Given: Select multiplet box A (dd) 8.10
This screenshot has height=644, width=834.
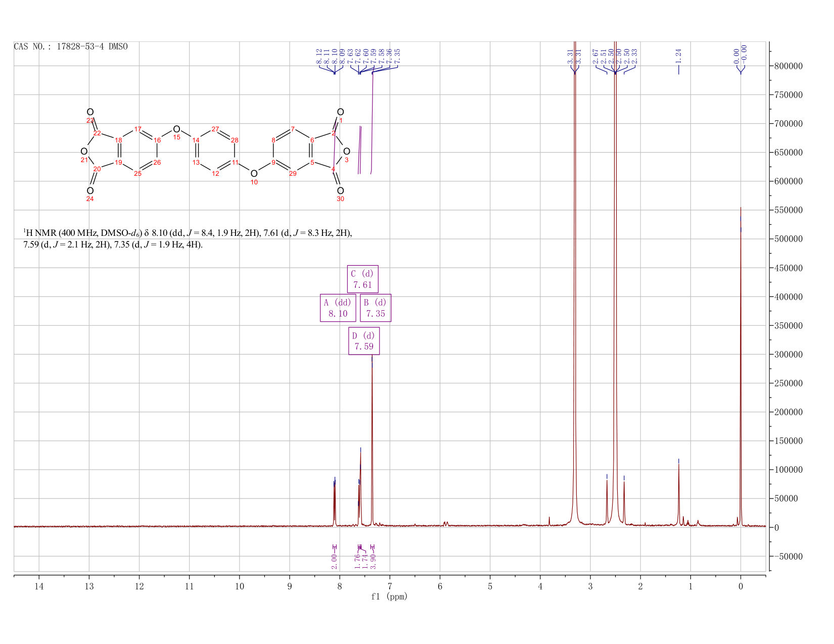Looking at the screenshot, I should click(338, 308).
